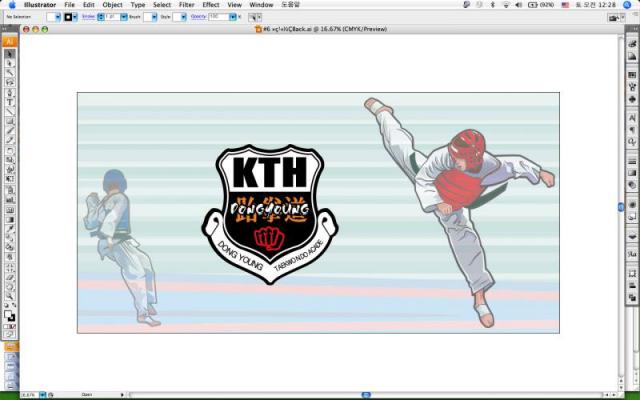
Task: Select the Symbol Sprayer tool
Action: (10, 190)
